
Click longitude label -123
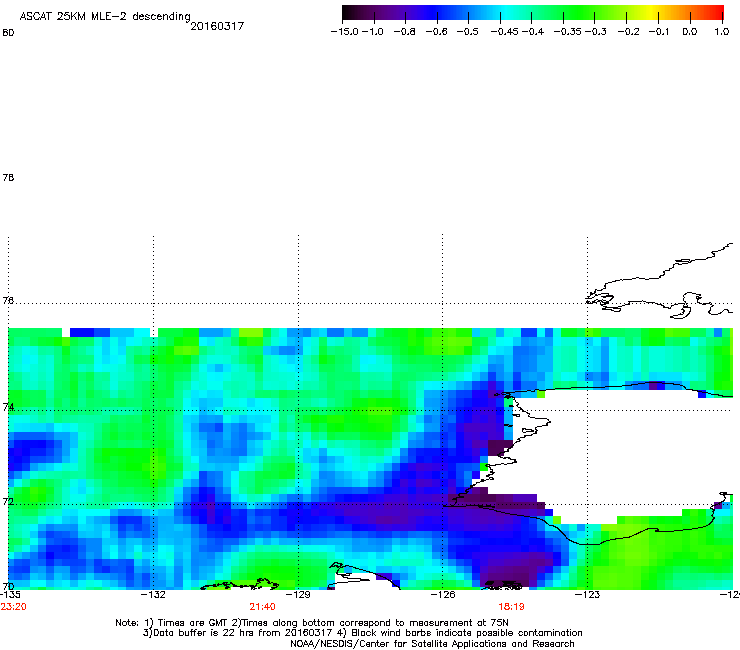(587, 595)
